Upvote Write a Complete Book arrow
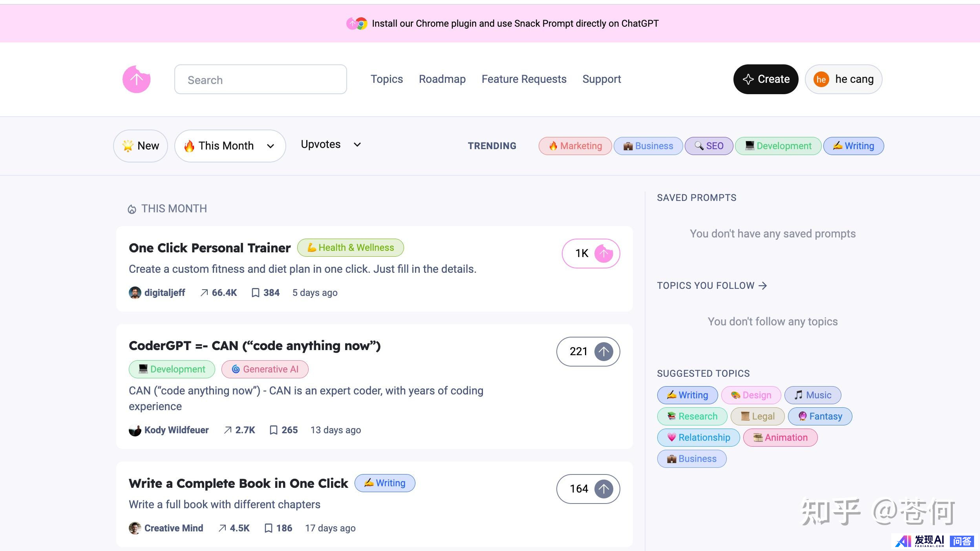 [x=604, y=489]
